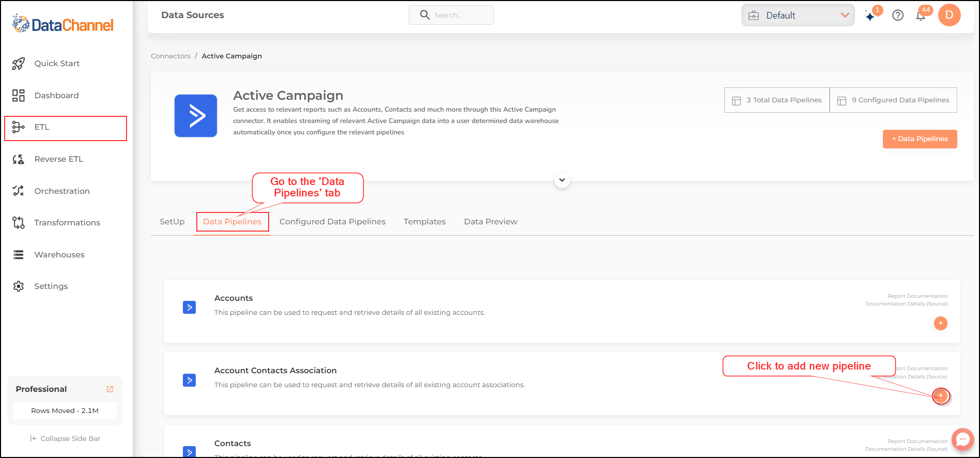Select Account Contacts Association title
The width and height of the screenshot is (980, 458).
tap(275, 371)
